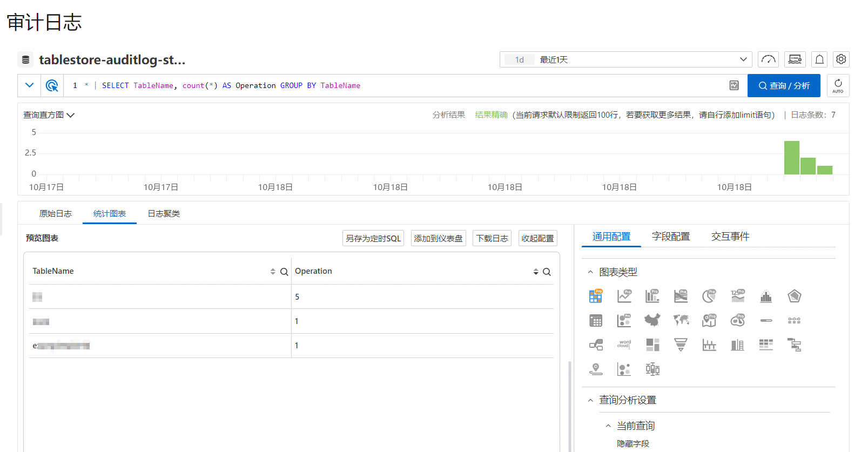
Task: Pick the pie chart Pro type
Action: (x=709, y=296)
